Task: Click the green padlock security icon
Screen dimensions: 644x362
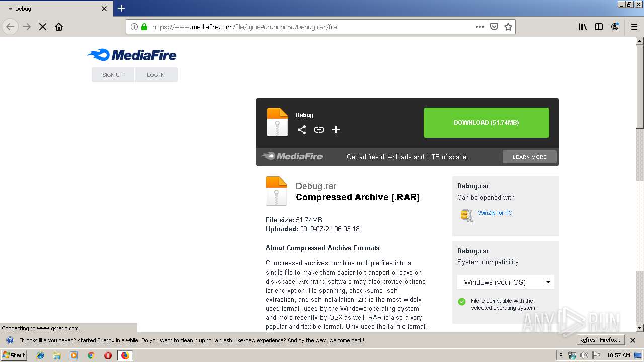Action: [144, 27]
